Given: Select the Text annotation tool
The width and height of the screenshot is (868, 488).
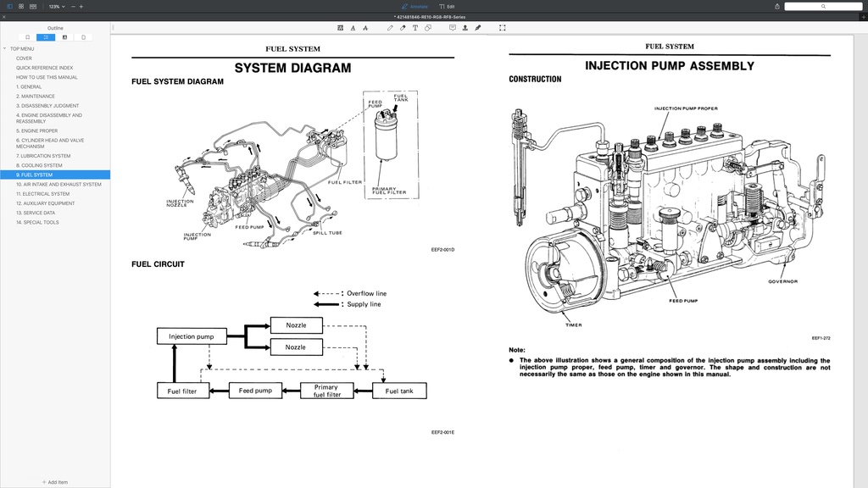Looking at the screenshot, I should click(415, 27).
